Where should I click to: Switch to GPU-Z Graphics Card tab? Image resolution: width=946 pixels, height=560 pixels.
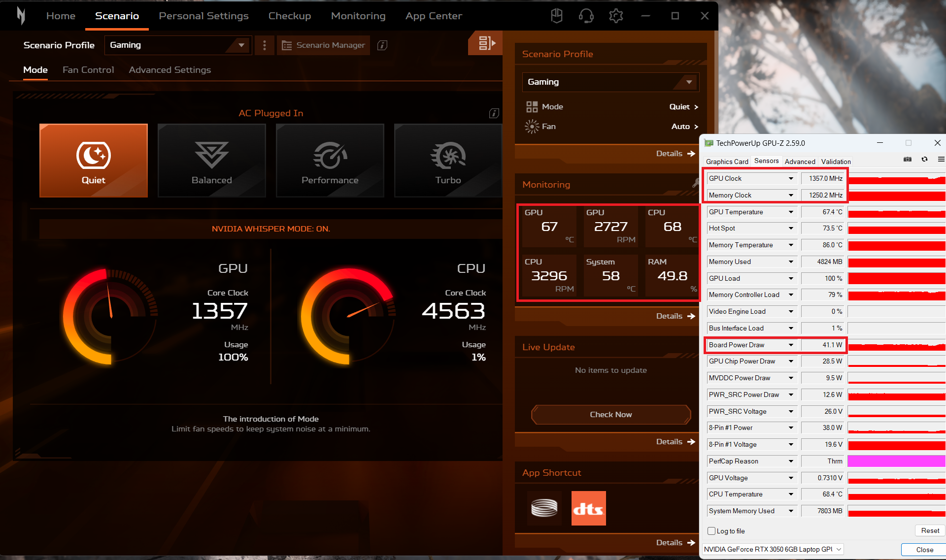tap(727, 162)
